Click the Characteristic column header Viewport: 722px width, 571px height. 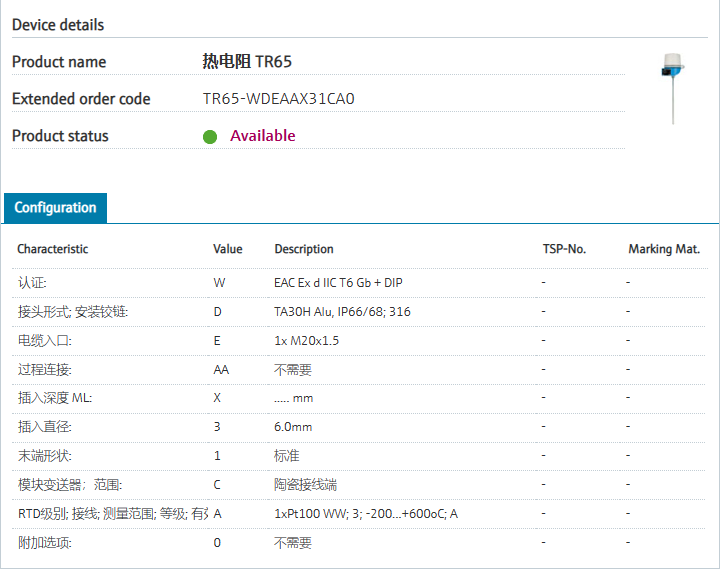(52, 249)
